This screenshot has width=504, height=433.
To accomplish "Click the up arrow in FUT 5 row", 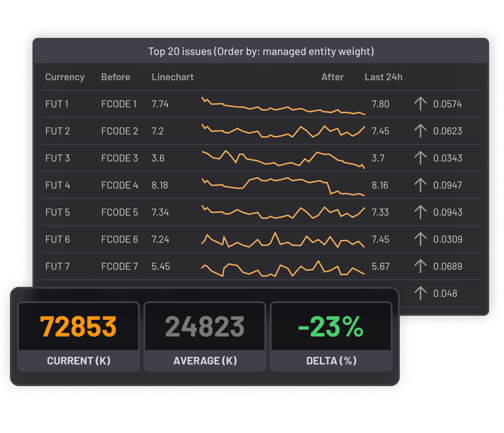I will pyautogui.click(x=420, y=212).
